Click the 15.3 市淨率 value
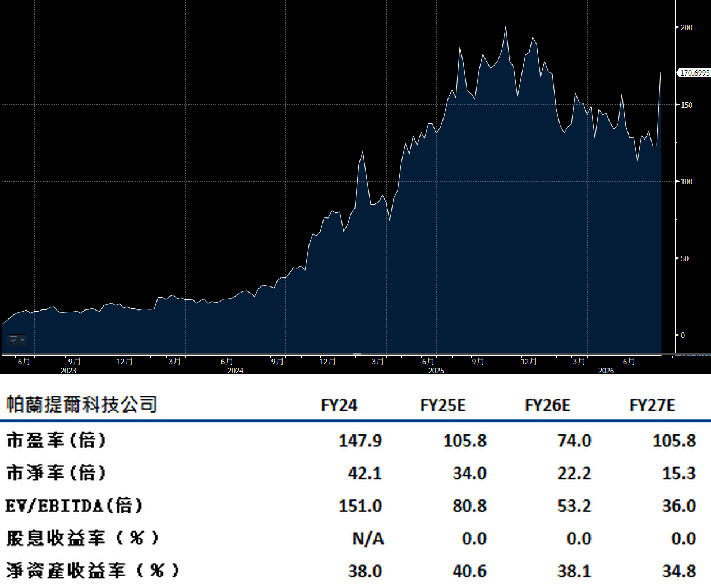The image size is (711, 588). [679, 473]
